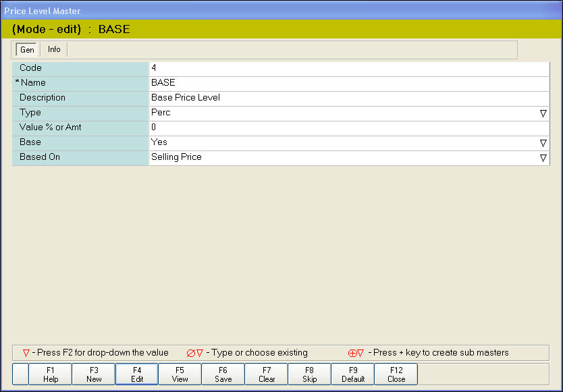Click the '(Mode - edit) : BASE' header text
This screenshot has width=563, height=392.
tap(71, 29)
